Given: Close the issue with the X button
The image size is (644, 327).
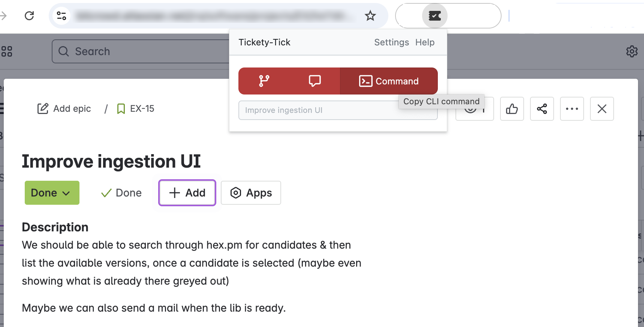Looking at the screenshot, I should click(x=602, y=109).
